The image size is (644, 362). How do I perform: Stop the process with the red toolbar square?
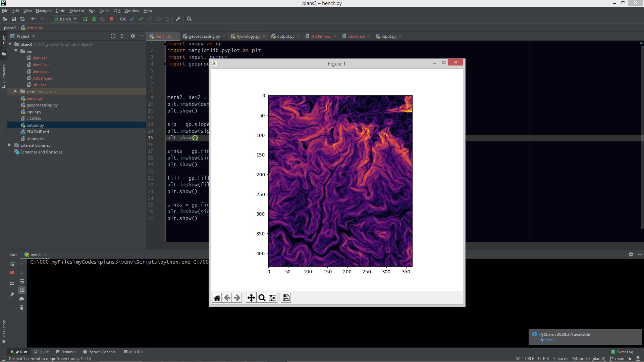[111, 19]
